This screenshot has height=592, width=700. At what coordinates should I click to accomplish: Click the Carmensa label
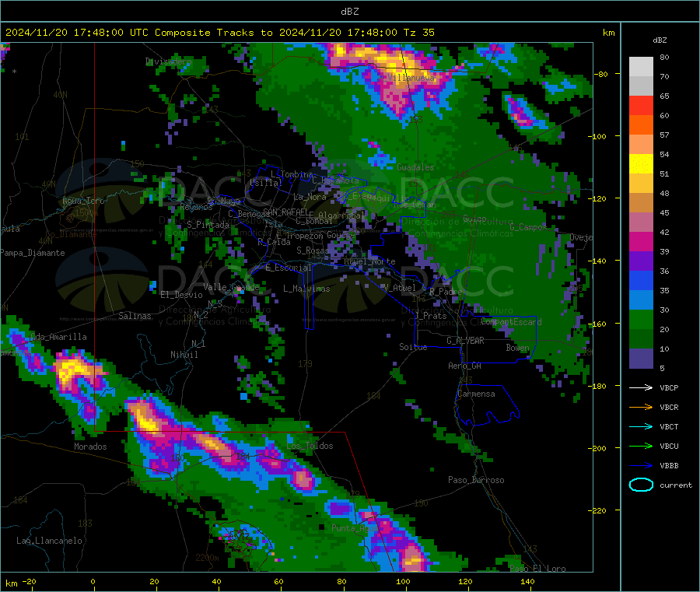476,394
